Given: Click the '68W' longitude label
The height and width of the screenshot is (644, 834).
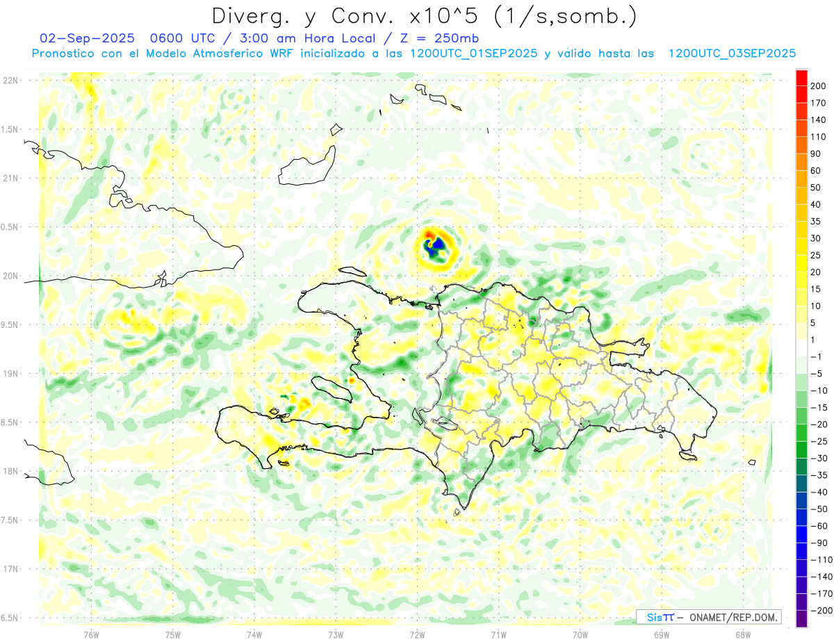Looking at the screenshot, I should point(743,634).
